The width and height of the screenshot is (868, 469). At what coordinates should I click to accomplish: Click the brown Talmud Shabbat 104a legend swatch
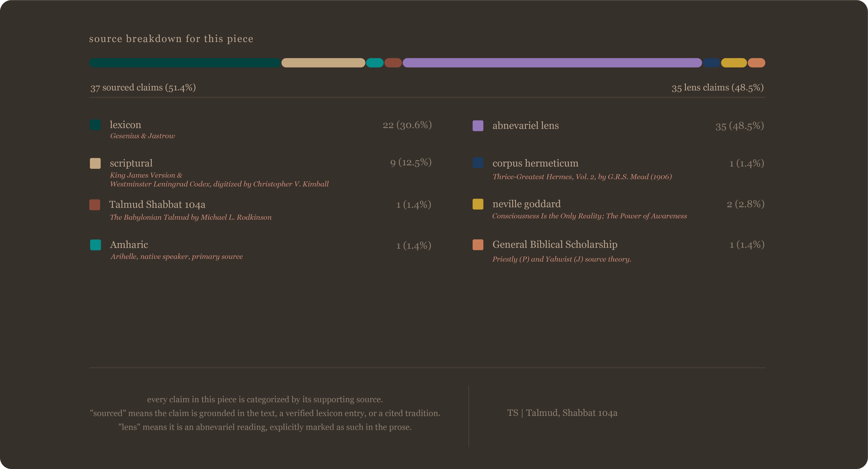pyautogui.click(x=95, y=204)
